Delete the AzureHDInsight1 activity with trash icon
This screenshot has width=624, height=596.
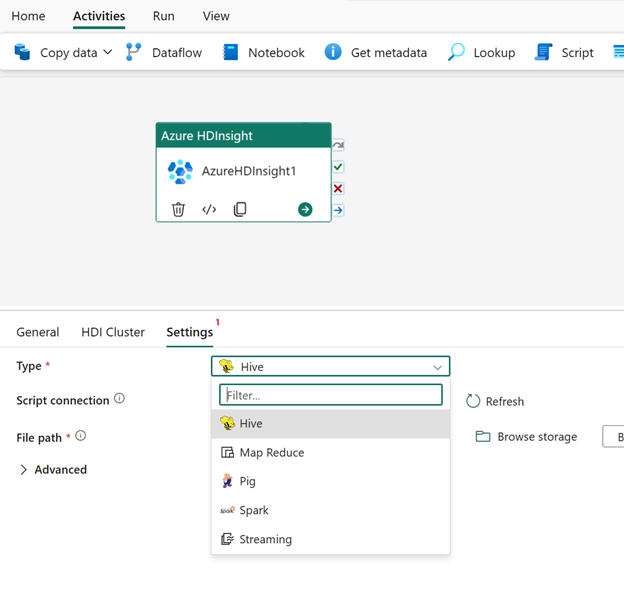click(x=178, y=209)
